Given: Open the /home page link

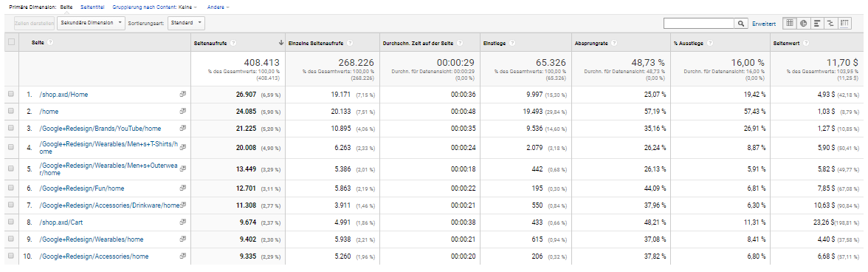Looking at the screenshot, I should [49, 112].
